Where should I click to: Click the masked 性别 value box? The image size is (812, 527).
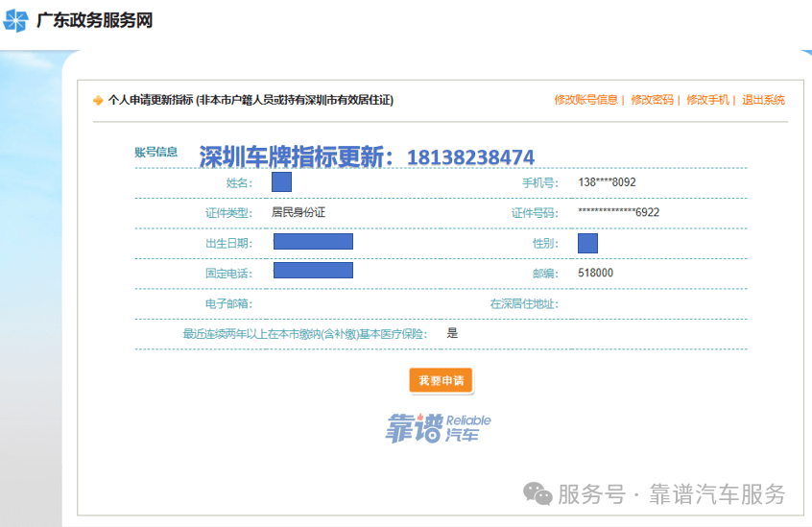[x=588, y=243]
